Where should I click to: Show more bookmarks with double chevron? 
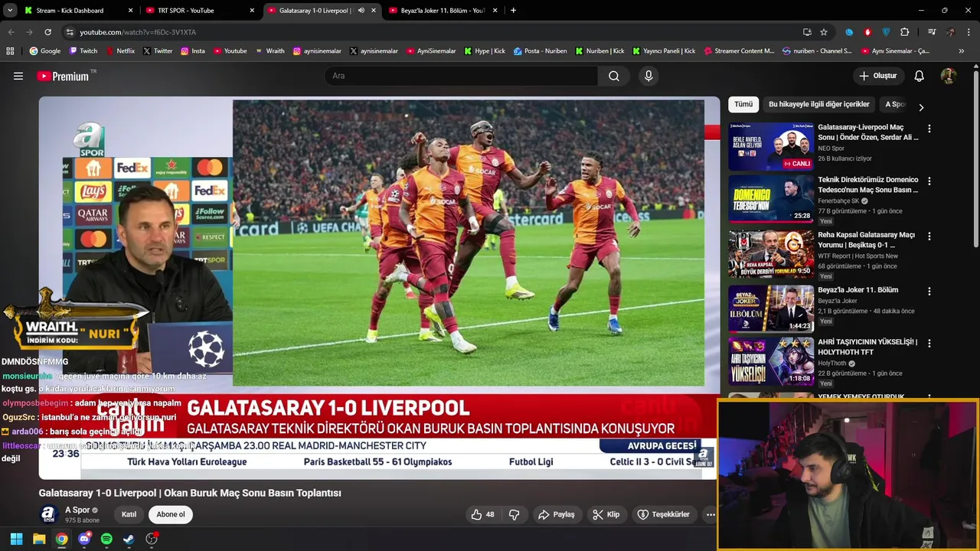coord(962,51)
